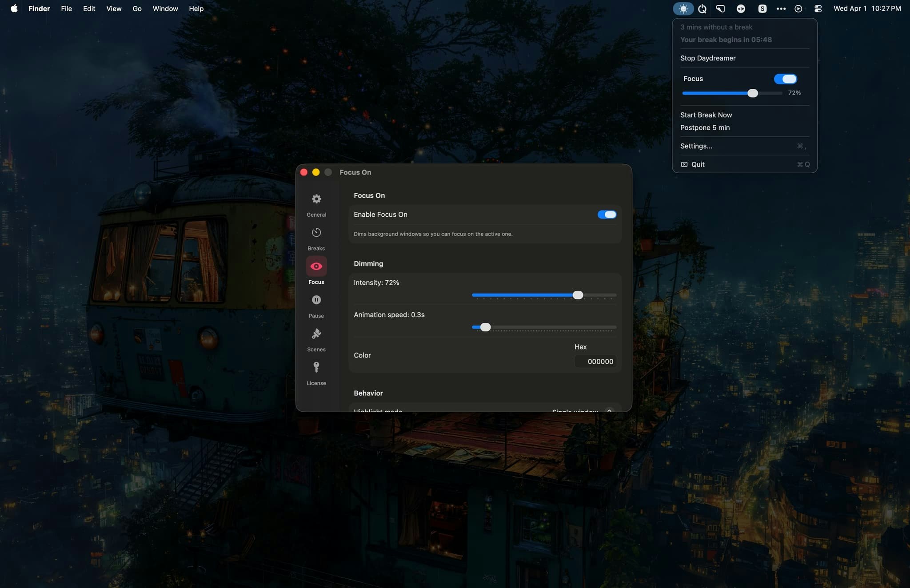Choose Stop Daydreamer from the menu
The width and height of the screenshot is (910, 588).
coord(707,58)
